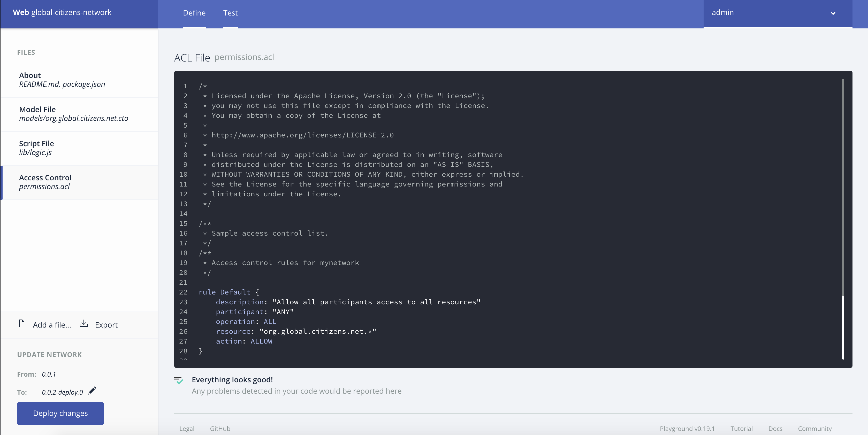Image resolution: width=868 pixels, height=435 pixels.
Task: Click the green checkmark status icon
Action: pos(179,380)
